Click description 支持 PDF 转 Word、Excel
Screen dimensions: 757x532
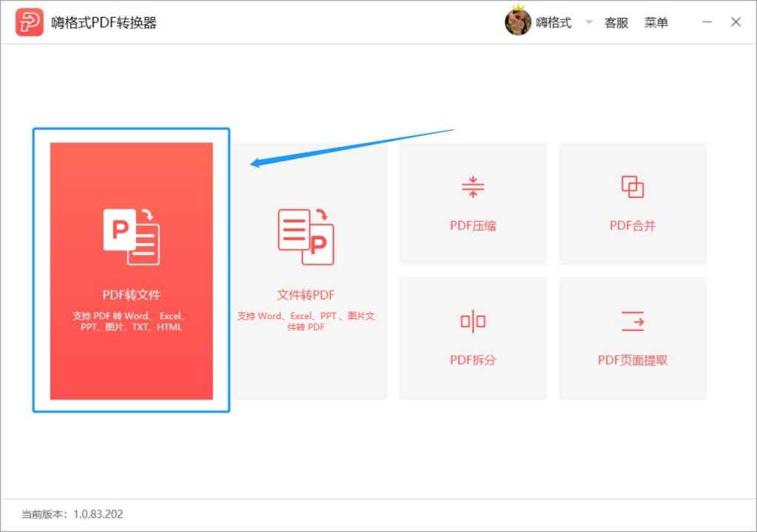(x=129, y=321)
